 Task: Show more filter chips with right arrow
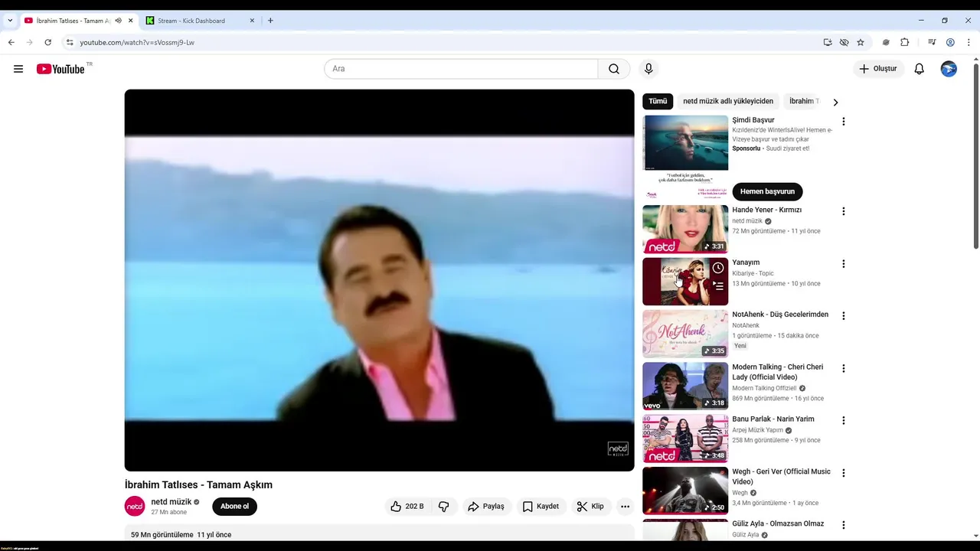[835, 102]
